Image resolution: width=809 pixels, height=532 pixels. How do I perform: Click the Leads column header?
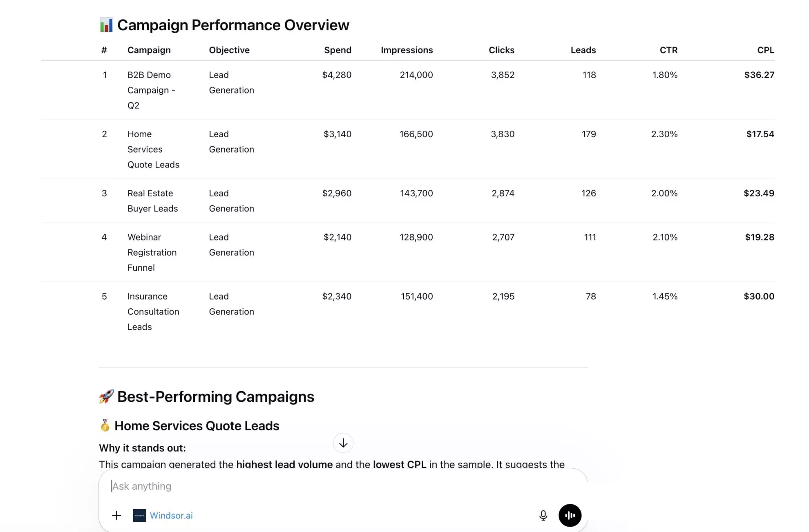583,50
